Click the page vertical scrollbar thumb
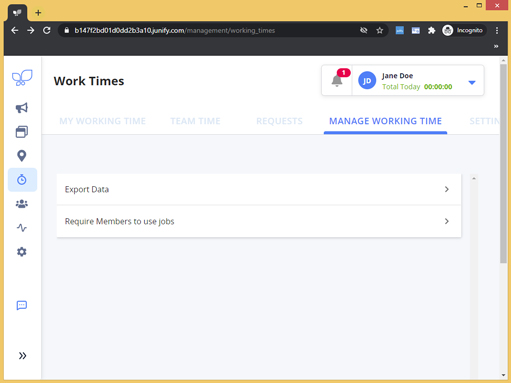Screen dimensions: 511x383 click(x=503, y=163)
